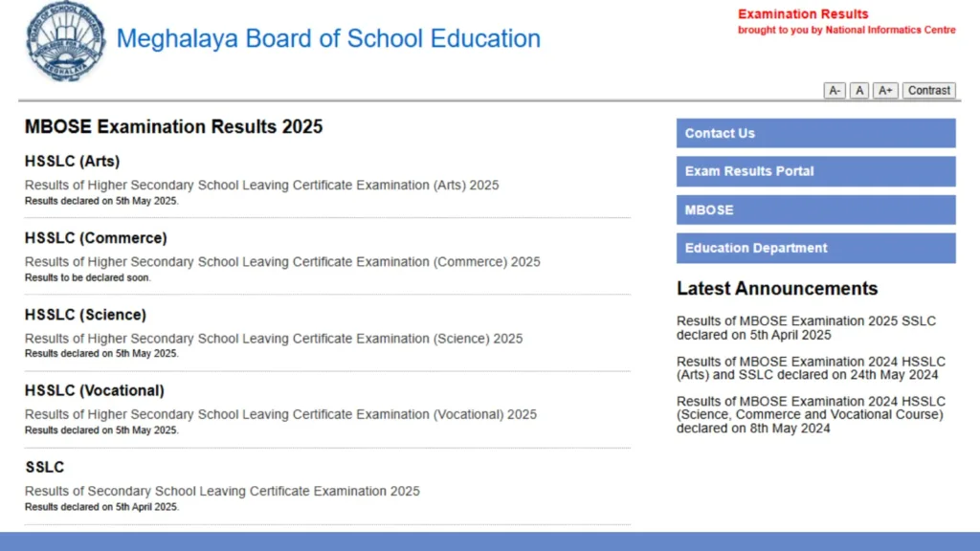The height and width of the screenshot is (551, 980).
Task: Open announcement about 2025 SSLC declared 5th April
Action: [x=806, y=328]
